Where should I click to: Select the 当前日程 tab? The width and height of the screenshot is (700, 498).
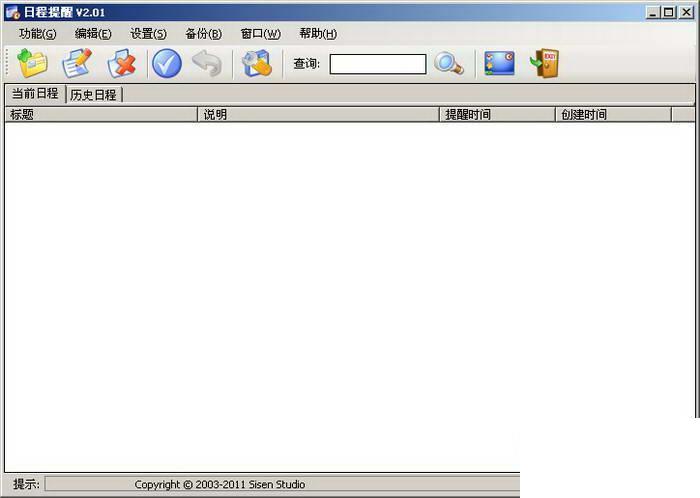pos(35,93)
